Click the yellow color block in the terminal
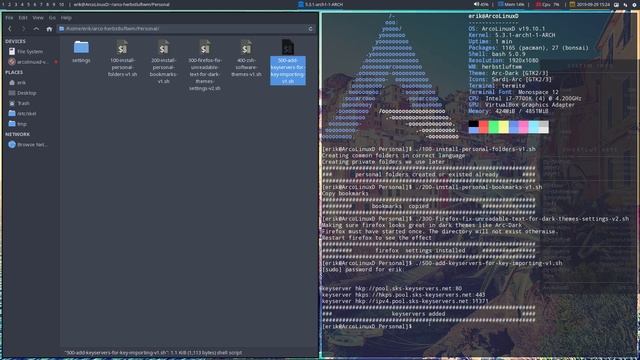Viewport: 640px width, 360px height. (x=503, y=127)
